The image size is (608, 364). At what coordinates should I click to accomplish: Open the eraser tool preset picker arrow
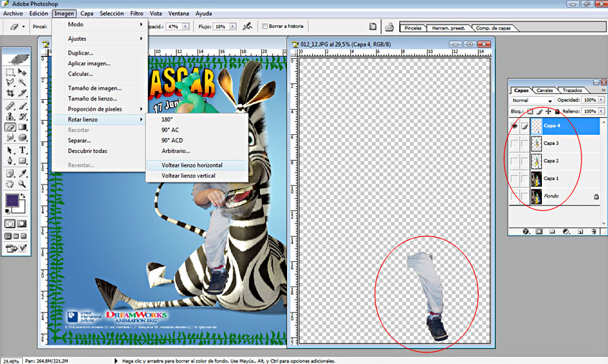[x=24, y=27]
